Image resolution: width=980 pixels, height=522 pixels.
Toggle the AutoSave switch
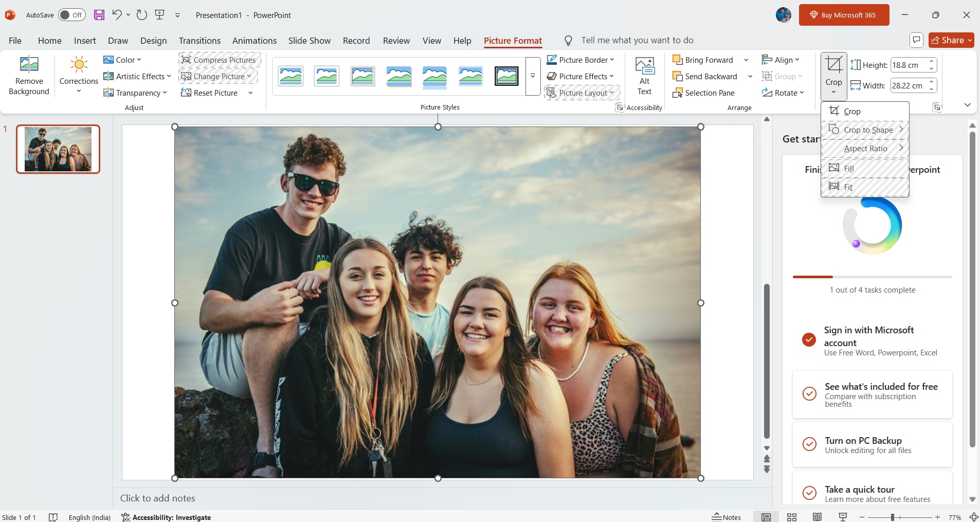[x=71, y=15]
